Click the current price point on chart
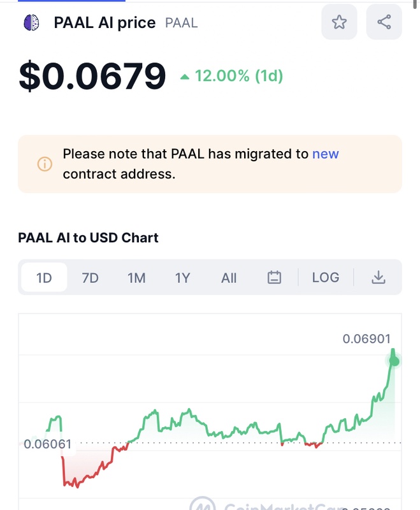Image resolution: width=420 pixels, height=510 pixels. pos(394,361)
